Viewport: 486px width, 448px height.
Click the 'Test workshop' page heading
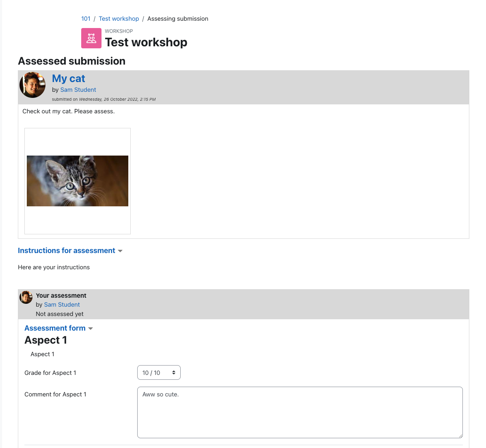(146, 42)
